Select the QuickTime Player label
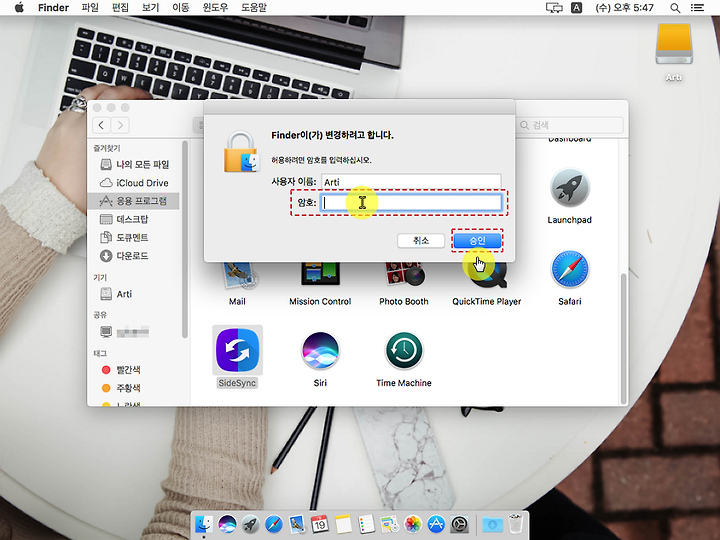 click(x=487, y=302)
